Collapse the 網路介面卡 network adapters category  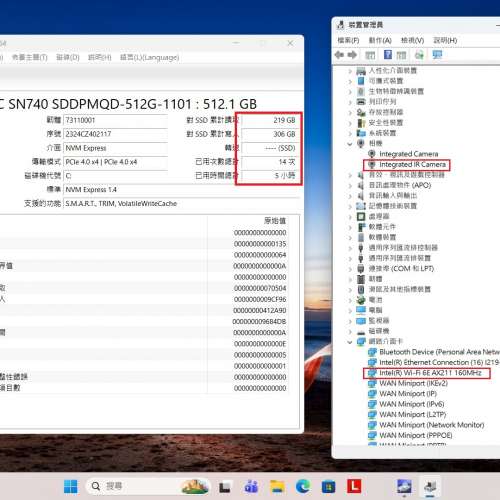pos(350,342)
